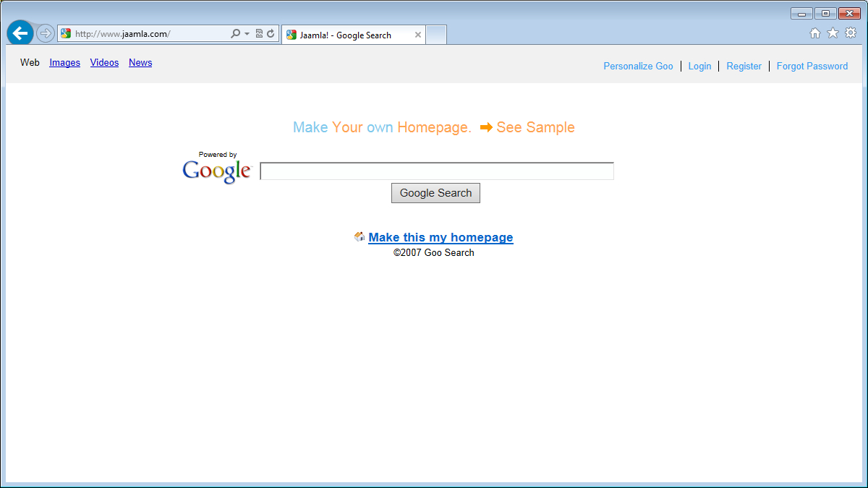Click the magnifier search icon in address bar
Image resolution: width=868 pixels, height=488 pixels.
coord(235,33)
